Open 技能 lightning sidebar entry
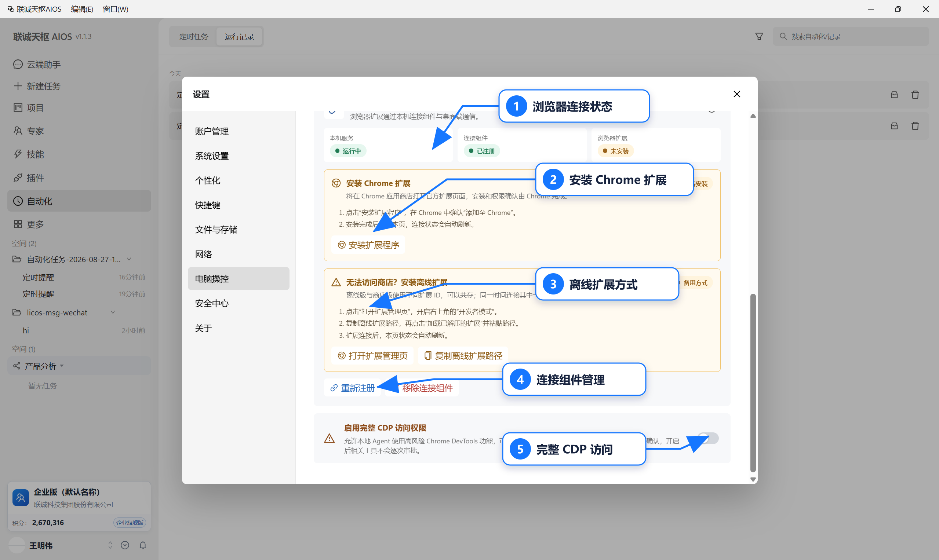 coord(79,154)
